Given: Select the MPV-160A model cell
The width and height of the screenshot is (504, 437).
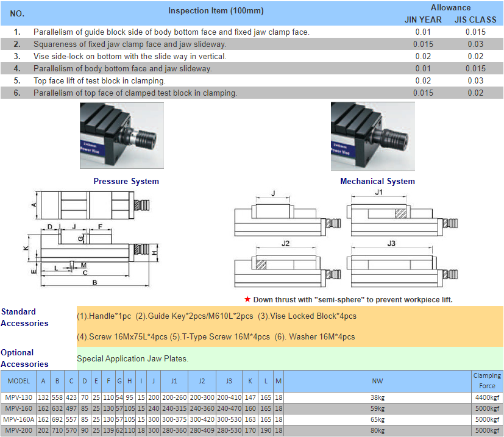Looking at the screenshot, I should coord(19,420).
